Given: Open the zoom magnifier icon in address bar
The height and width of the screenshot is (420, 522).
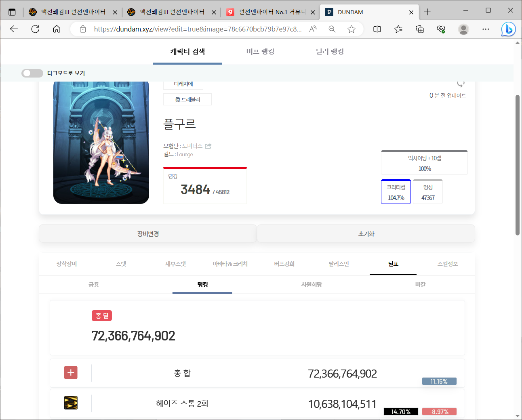Looking at the screenshot, I should 332,29.
